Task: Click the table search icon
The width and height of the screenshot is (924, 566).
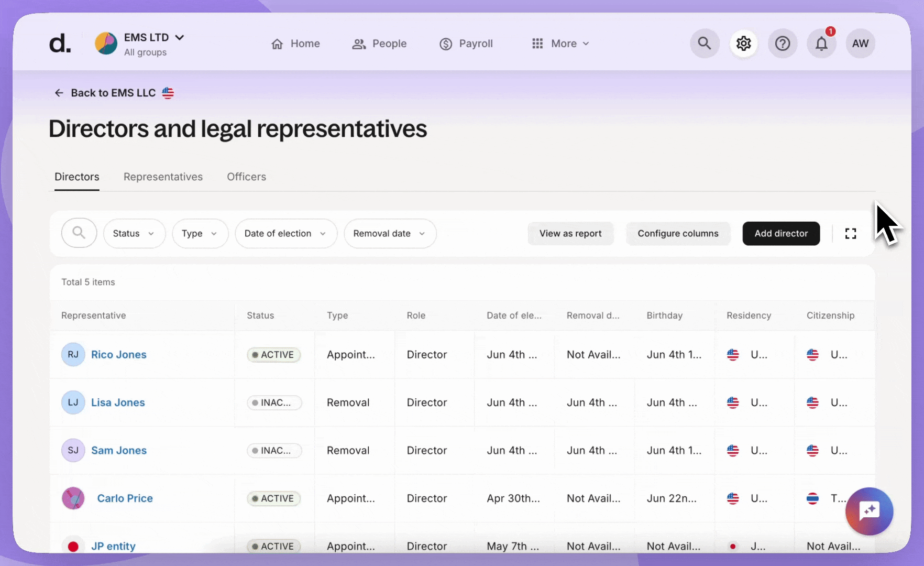Action: pyautogui.click(x=79, y=233)
